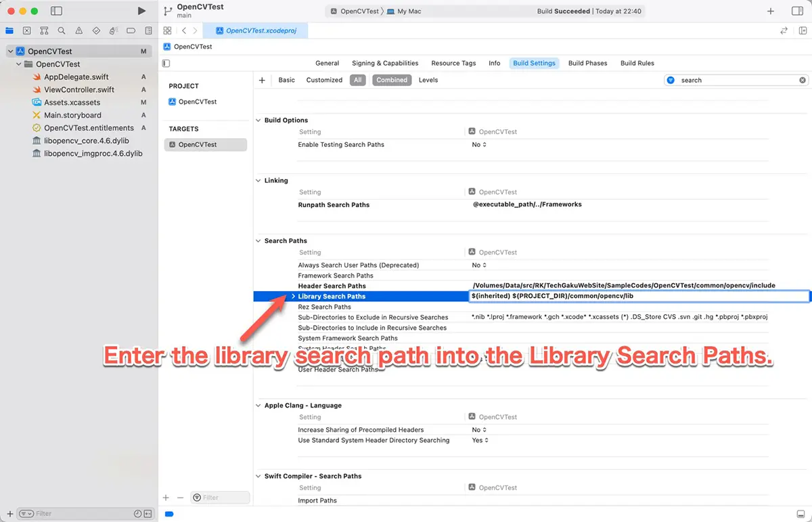Open the Build Rules tab
812x522 pixels.
pyautogui.click(x=637, y=63)
